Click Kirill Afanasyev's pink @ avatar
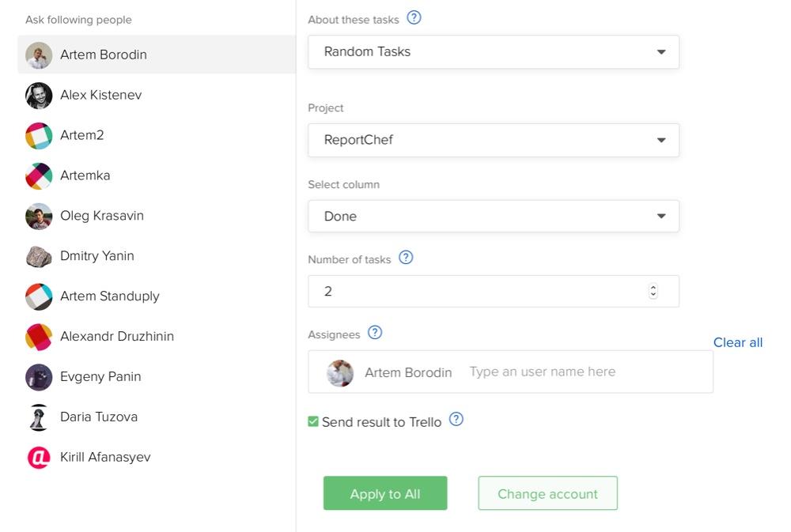The width and height of the screenshot is (791, 532). coord(39,458)
